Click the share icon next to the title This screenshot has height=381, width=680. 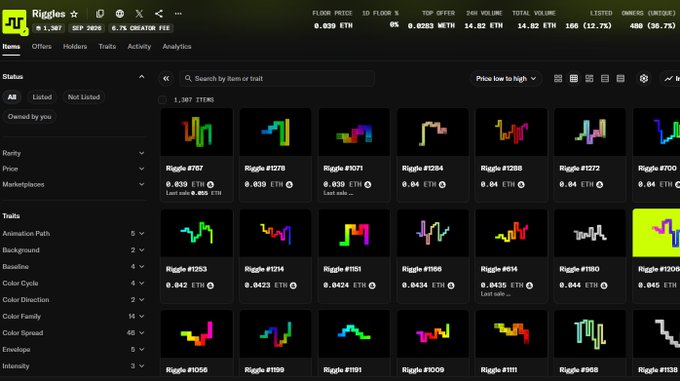coord(159,14)
